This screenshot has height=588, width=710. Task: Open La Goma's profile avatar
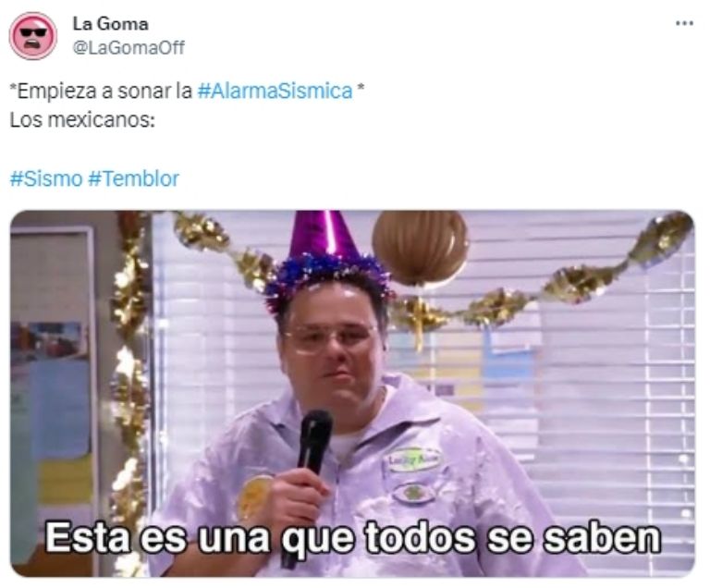33,36
